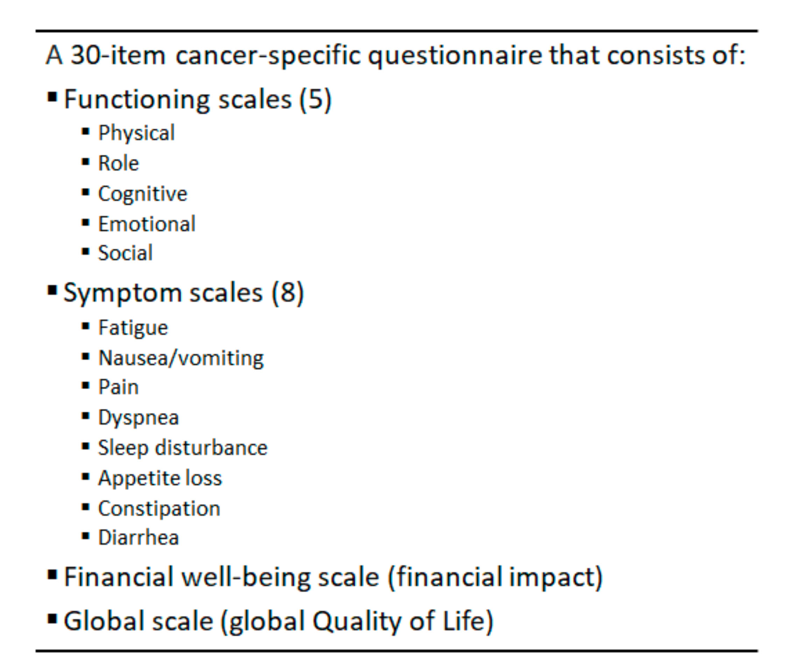The image size is (798, 672).
Task: Click the "Symptom scales (8)" heading
Action: (x=184, y=293)
